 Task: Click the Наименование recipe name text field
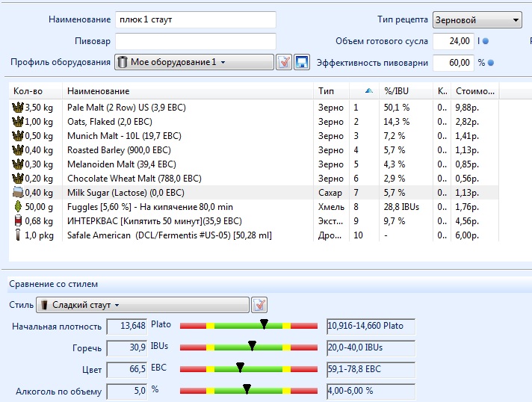click(x=195, y=19)
